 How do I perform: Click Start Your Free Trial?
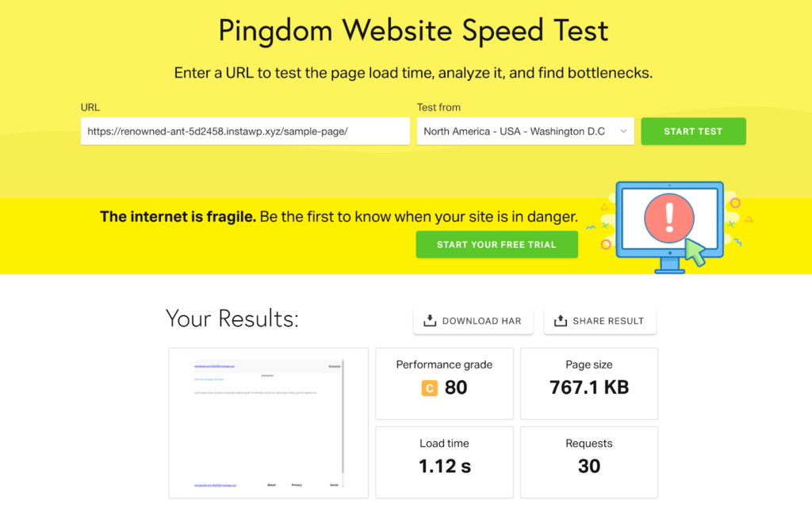(x=496, y=245)
